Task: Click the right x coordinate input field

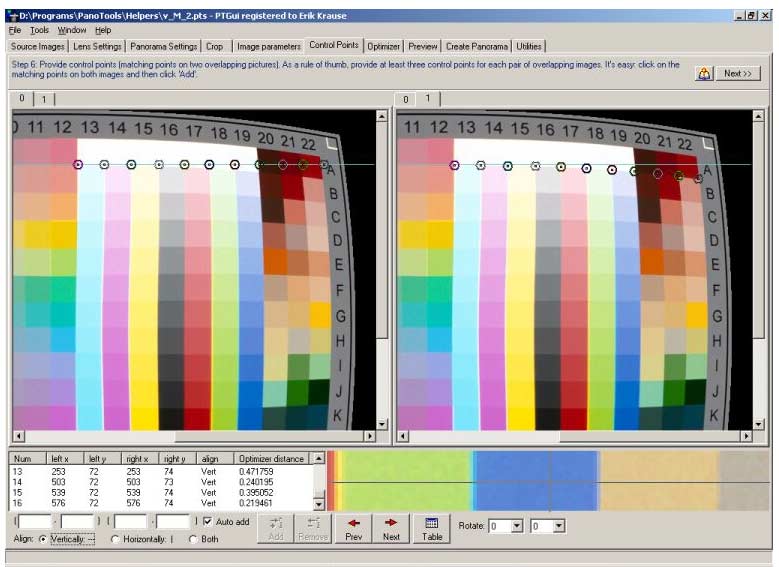Action: [131, 521]
